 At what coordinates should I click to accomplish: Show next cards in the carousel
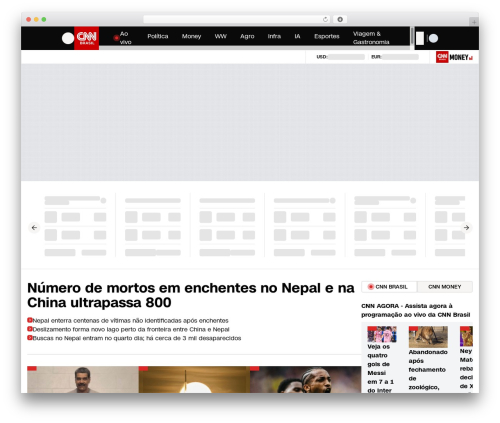pyautogui.click(x=467, y=228)
